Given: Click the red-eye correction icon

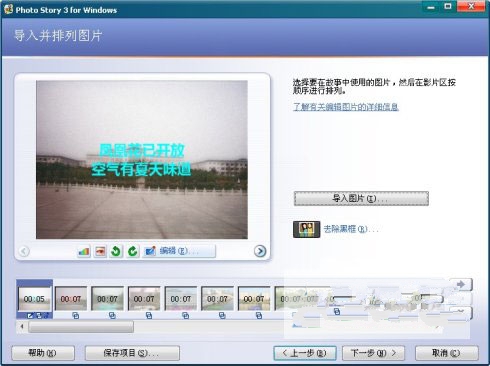Looking at the screenshot, I should (100, 251).
